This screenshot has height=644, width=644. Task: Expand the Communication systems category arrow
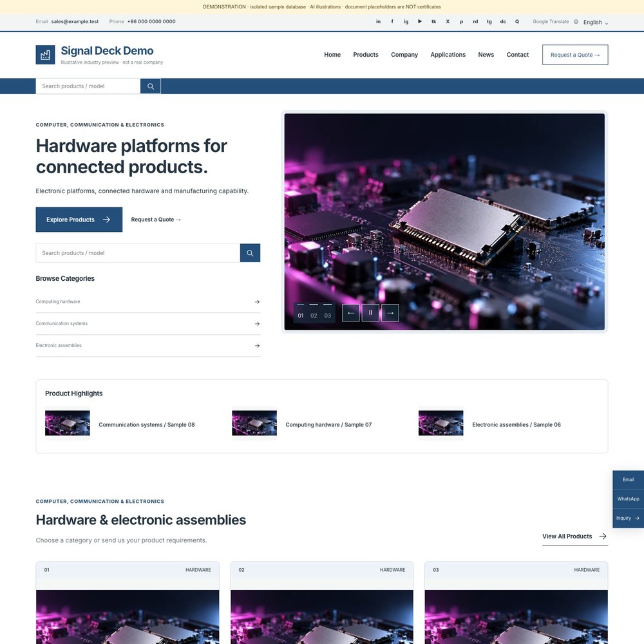[257, 324]
